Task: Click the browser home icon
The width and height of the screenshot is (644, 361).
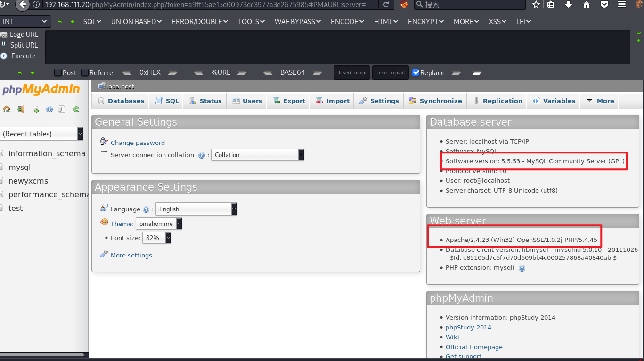Action: 587,5
